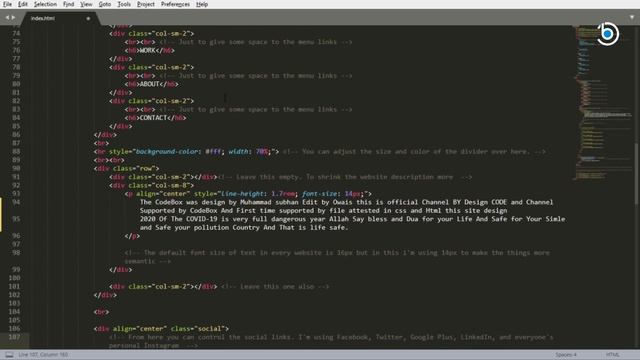
Task: Click Line and Column status text
Action: (43, 355)
